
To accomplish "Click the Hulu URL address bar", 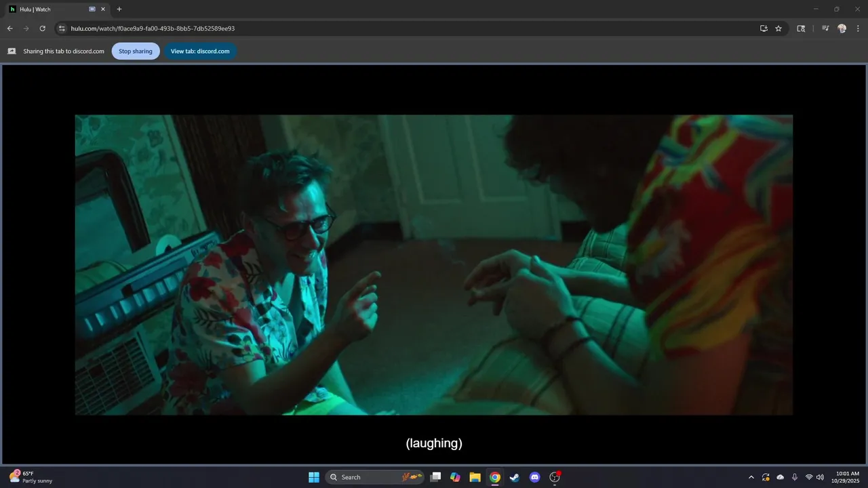I will [x=407, y=28].
